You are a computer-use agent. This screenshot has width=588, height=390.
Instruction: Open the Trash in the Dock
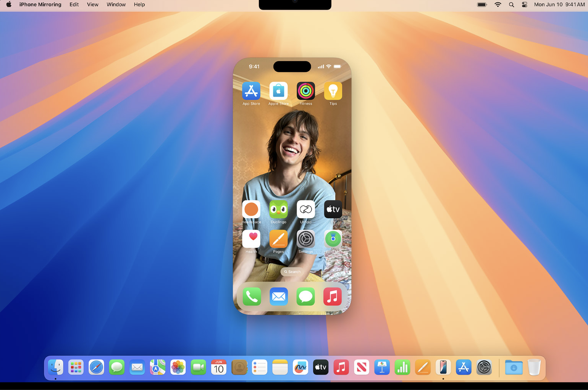[x=534, y=367]
